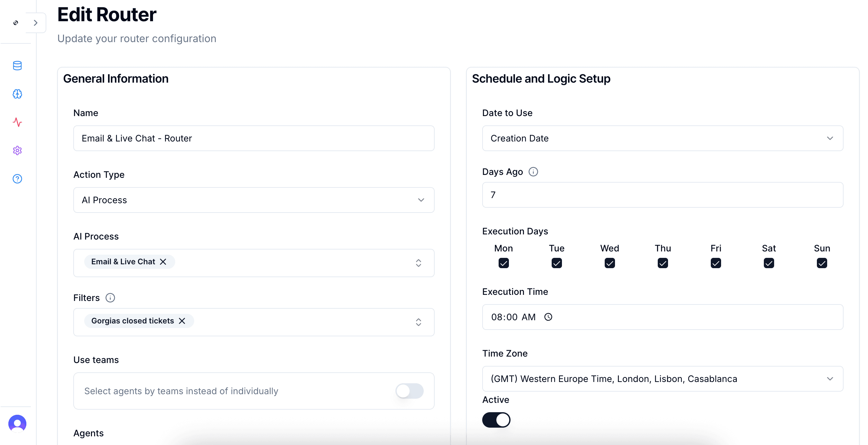This screenshot has width=868, height=445.
Task: Open the Time Zone dropdown
Action: click(x=830, y=378)
